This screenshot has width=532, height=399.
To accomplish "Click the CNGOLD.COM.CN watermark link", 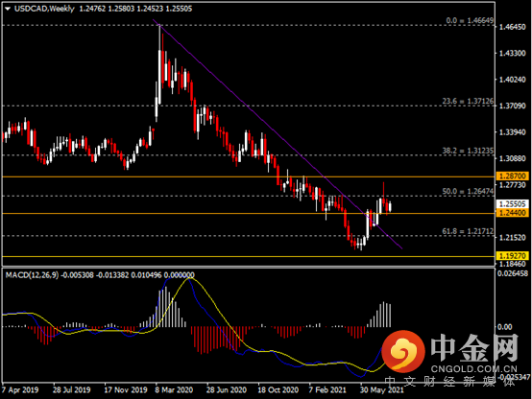I will [474, 369].
